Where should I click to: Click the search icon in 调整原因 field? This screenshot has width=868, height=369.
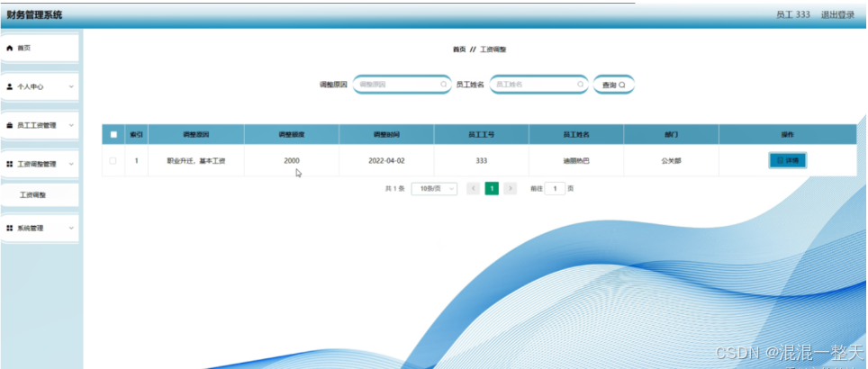[443, 85]
